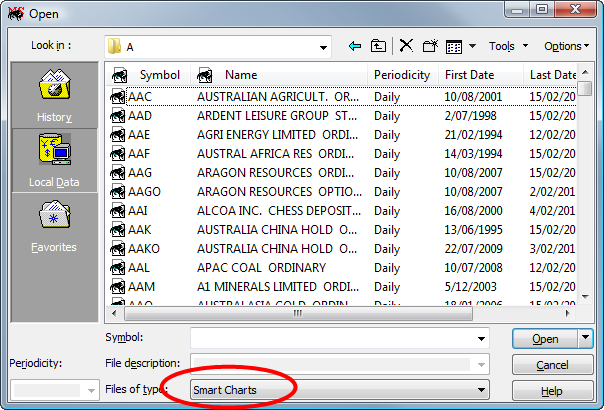This screenshot has width=604, height=410.
Task: Go up one folder level
Action: (378, 46)
